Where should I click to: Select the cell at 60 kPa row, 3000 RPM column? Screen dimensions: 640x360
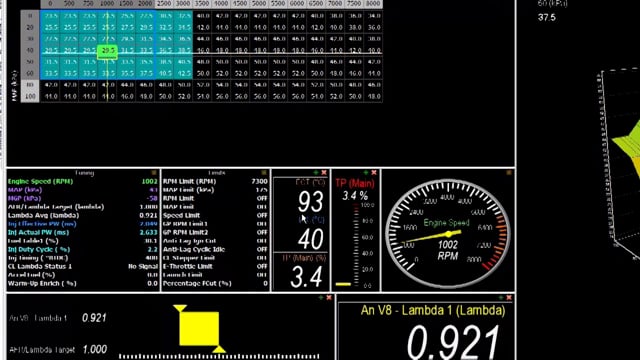pos(183,73)
